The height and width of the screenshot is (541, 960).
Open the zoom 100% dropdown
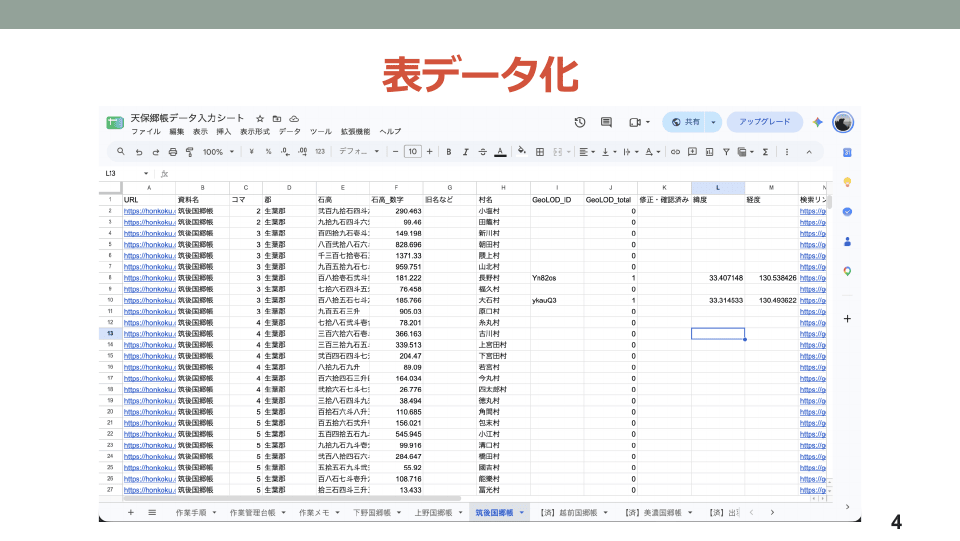click(219, 152)
